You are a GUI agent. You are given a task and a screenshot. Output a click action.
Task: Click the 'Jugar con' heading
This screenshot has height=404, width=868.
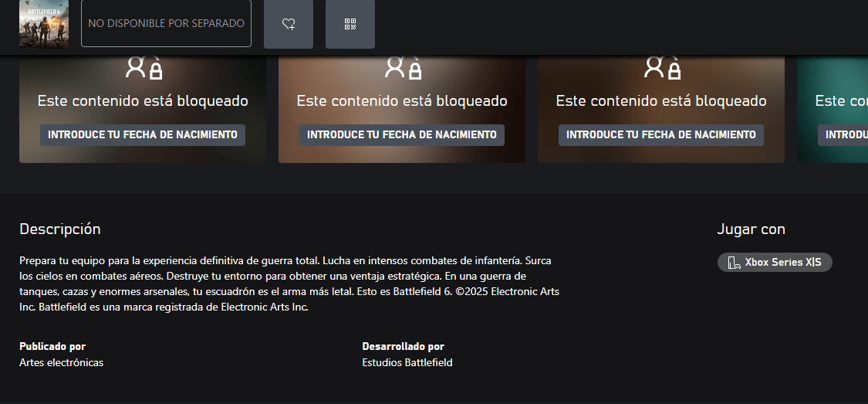[x=751, y=229]
